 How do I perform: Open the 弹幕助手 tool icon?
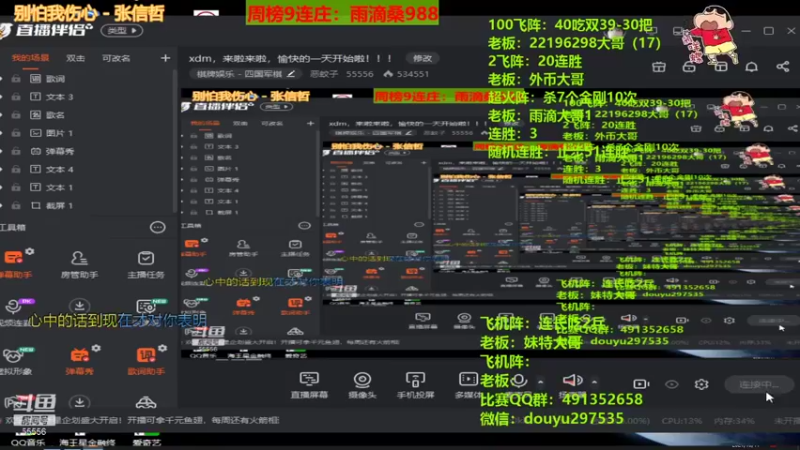pos(14,258)
